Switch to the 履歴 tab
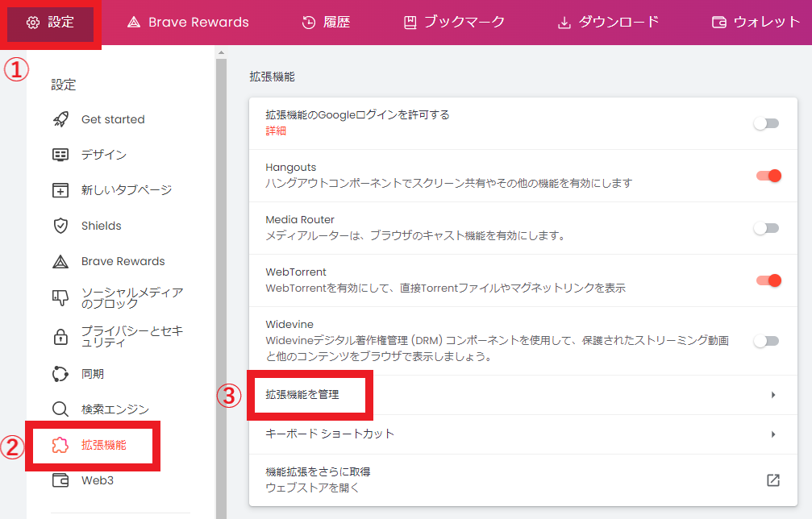The height and width of the screenshot is (519, 812). coord(326,23)
